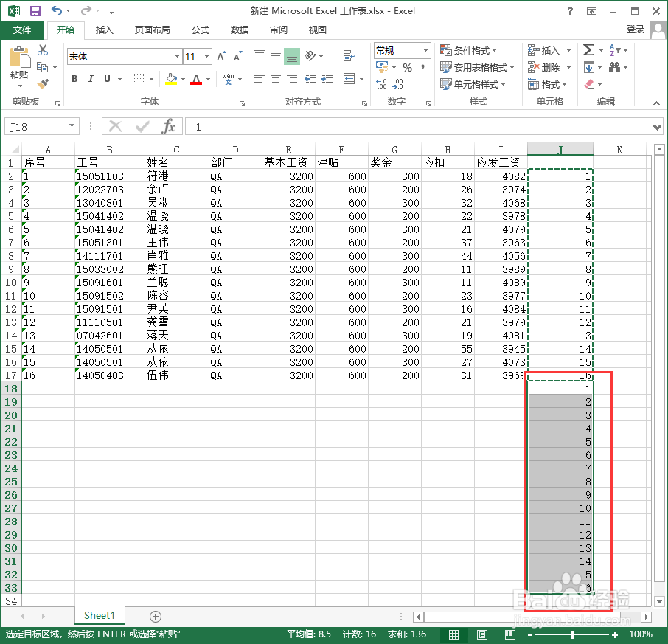668x644 pixels.
Task: Click the decrease decimal icon
Action: point(398,84)
